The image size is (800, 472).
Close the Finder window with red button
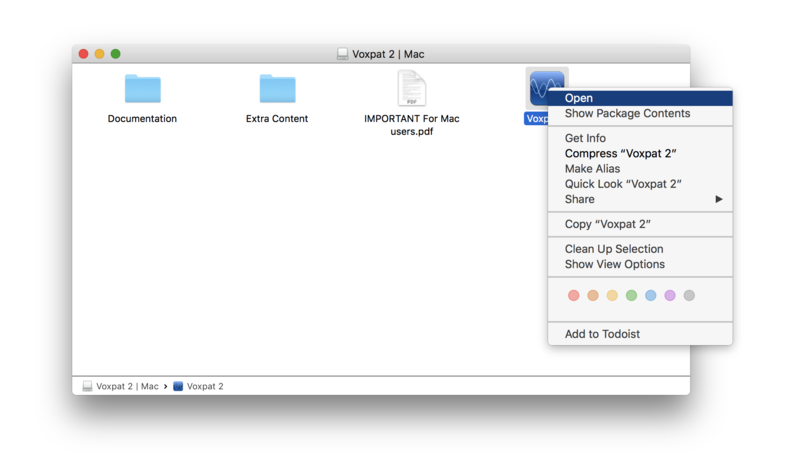84,54
